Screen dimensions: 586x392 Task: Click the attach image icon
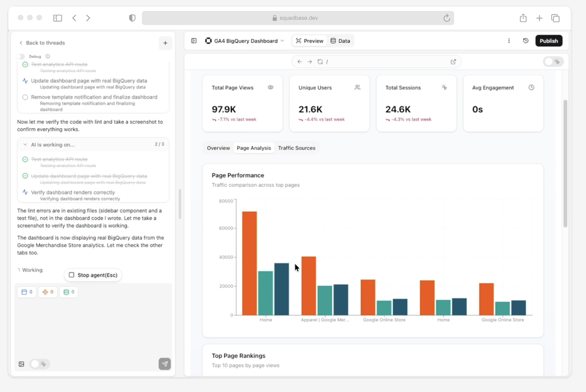coord(21,364)
